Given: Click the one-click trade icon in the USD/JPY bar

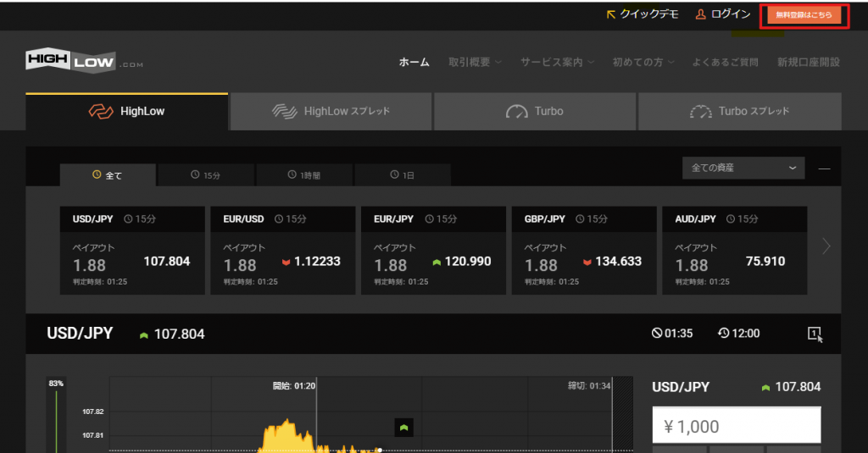Looking at the screenshot, I should [x=815, y=334].
